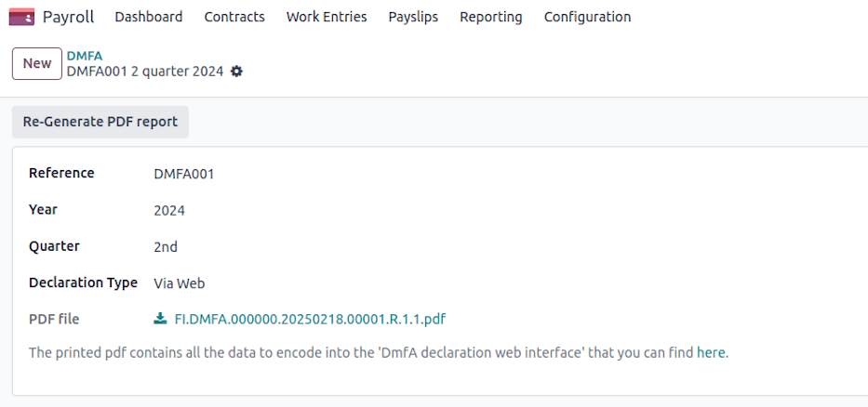
Task: Open the Dashboard menu
Action: 148,17
